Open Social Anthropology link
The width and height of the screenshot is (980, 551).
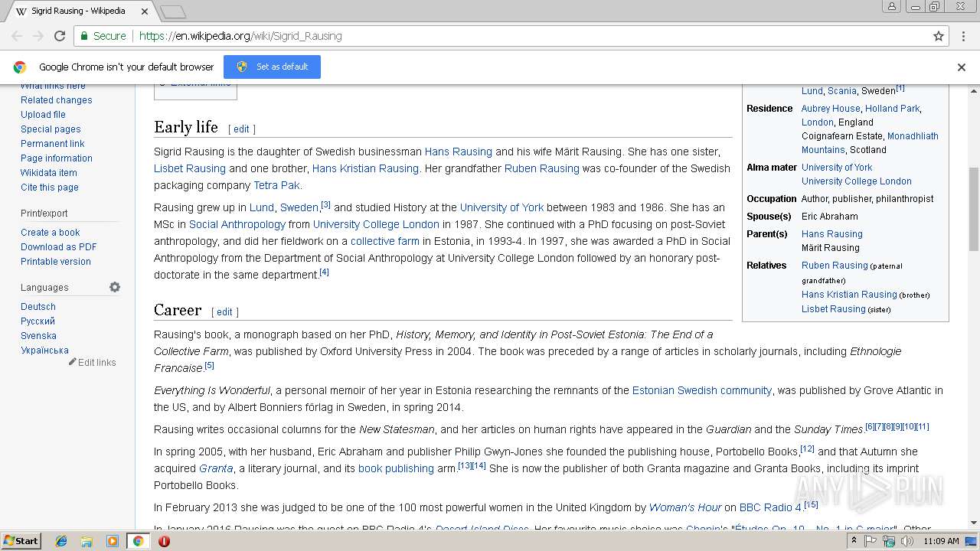[x=237, y=224]
